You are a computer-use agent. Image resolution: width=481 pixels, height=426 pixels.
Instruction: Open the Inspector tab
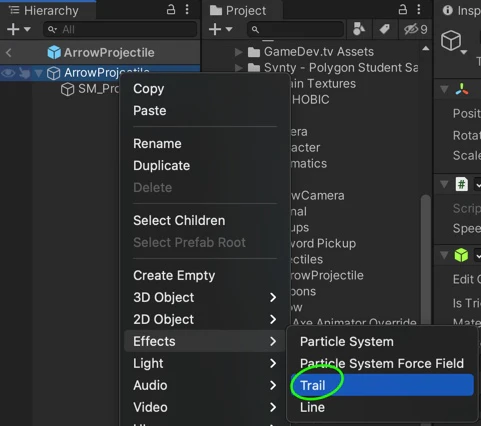(461, 10)
